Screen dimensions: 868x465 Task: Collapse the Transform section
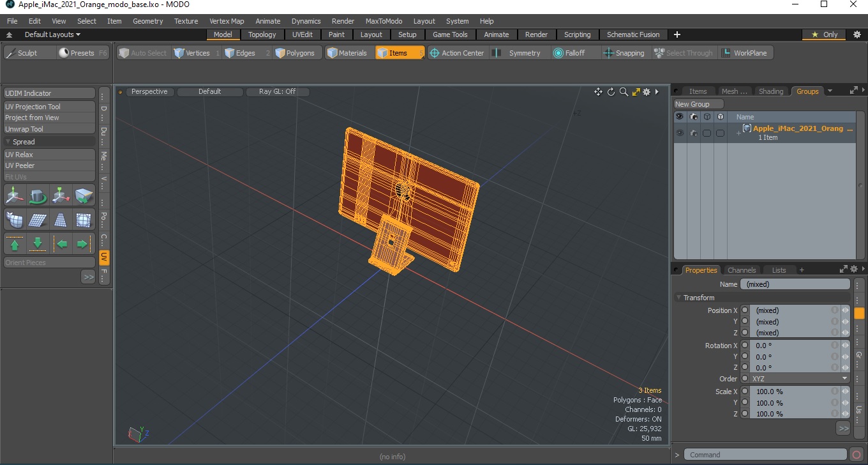tap(679, 298)
